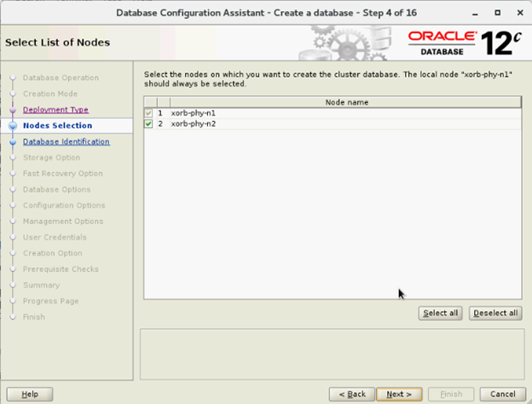
Task: Go to the Next step
Action: click(399, 394)
